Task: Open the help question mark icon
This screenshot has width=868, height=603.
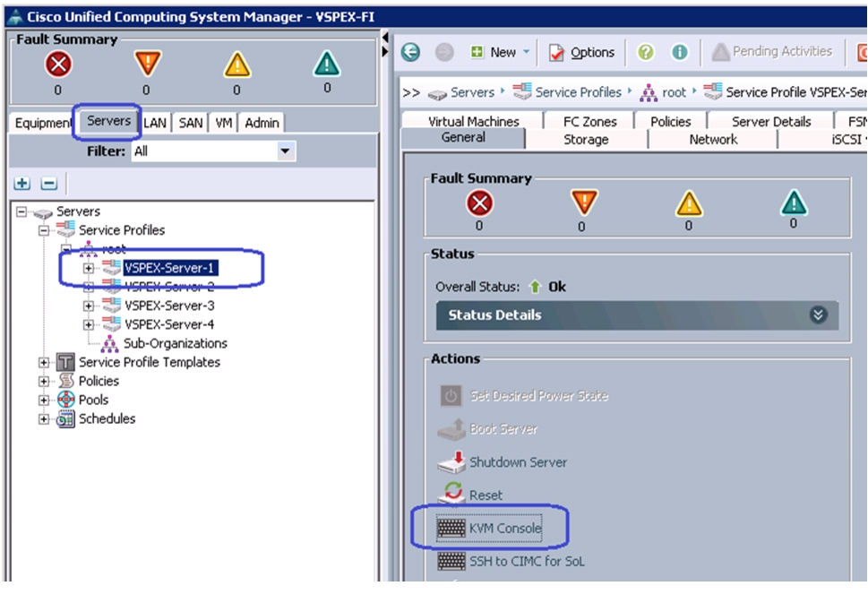Action: pos(645,53)
